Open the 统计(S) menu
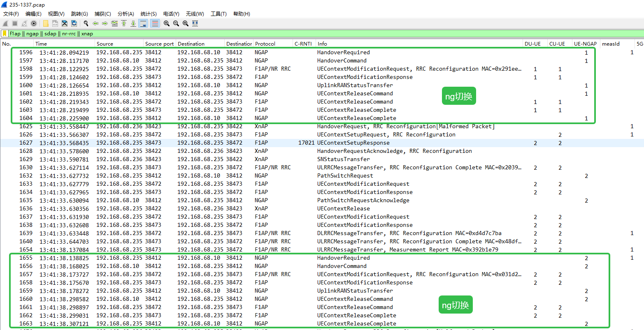 (149, 14)
